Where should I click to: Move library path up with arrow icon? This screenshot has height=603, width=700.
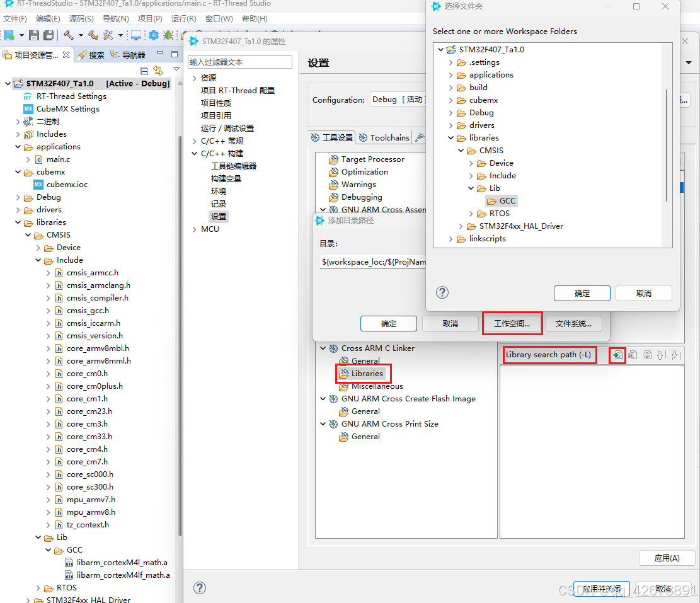click(x=661, y=355)
